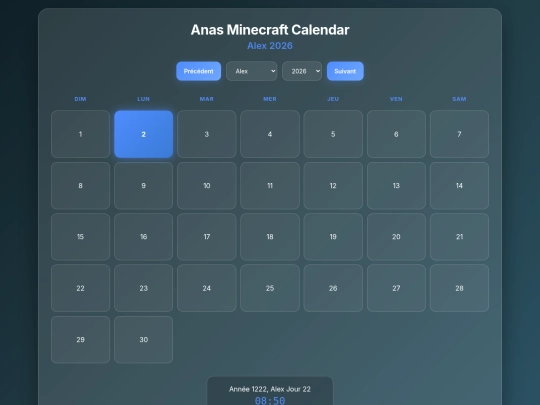Select day 30 cell
The width and height of the screenshot is (540, 405).
click(144, 340)
